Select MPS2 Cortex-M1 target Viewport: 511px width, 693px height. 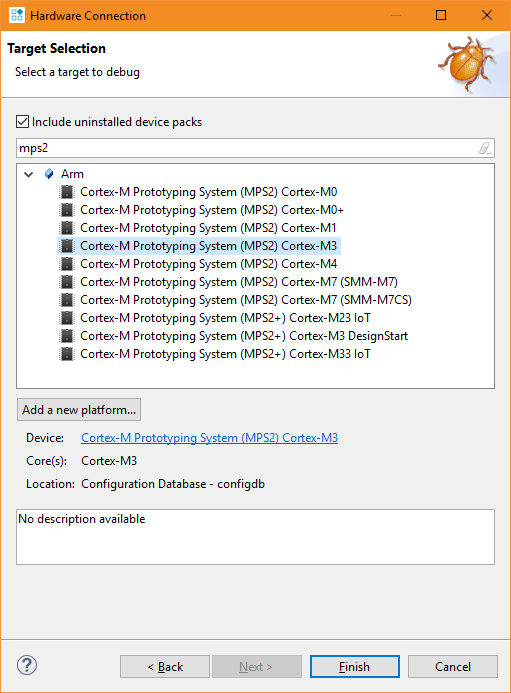click(x=208, y=228)
